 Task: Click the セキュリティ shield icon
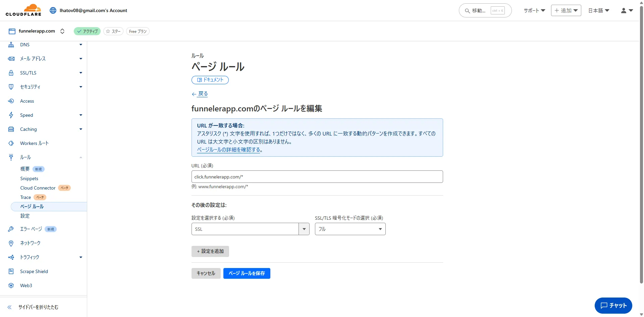coord(11,87)
